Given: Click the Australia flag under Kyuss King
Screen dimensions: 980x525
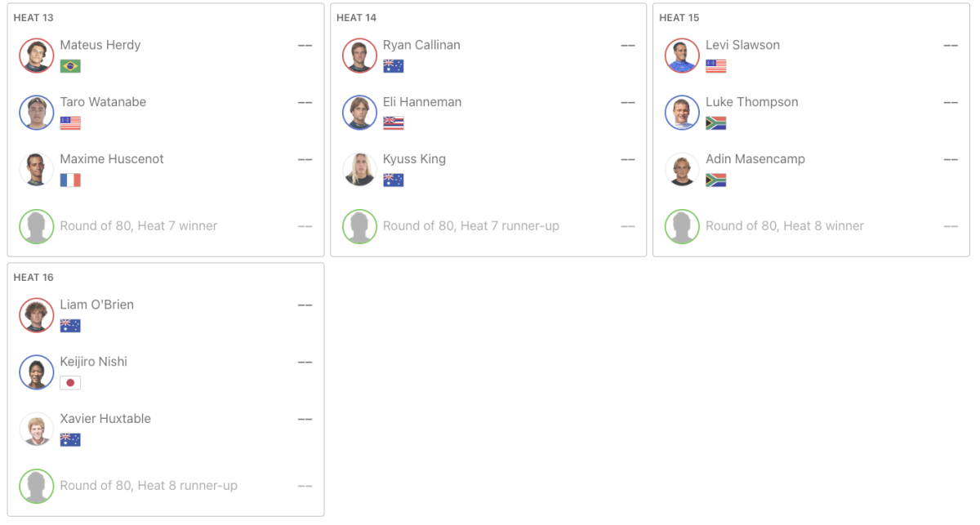Looking at the screenshot, I should 394,180.
